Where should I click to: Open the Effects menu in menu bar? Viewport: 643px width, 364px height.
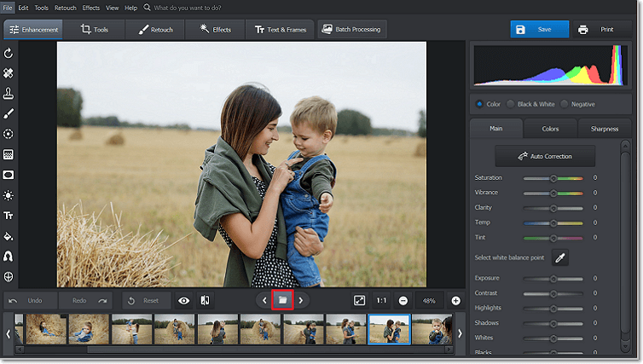click(x=91, y=8)
